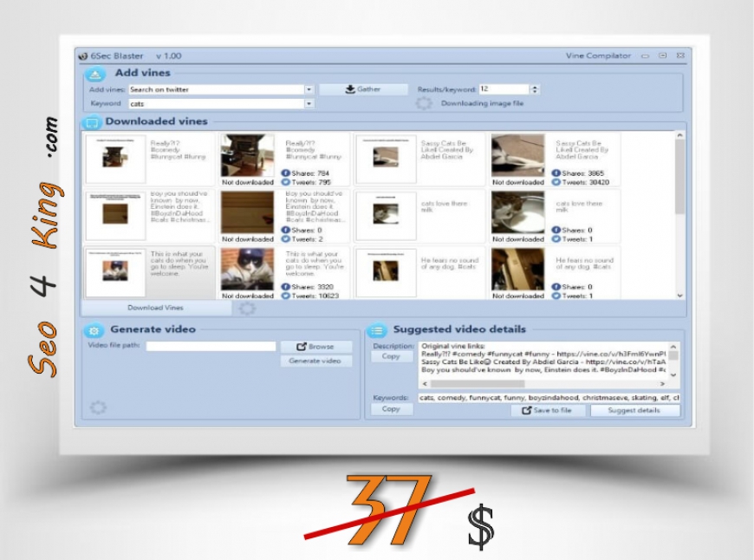The image size is (754, 560).
Task: Click the Results/keyword field showing 12
Action: [504, 89]
